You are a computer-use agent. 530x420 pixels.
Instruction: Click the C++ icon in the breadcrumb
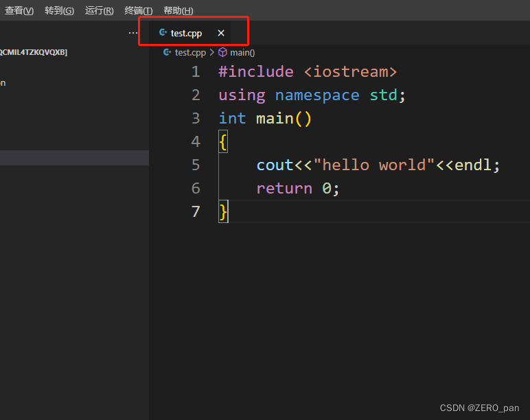coord(167,52)
